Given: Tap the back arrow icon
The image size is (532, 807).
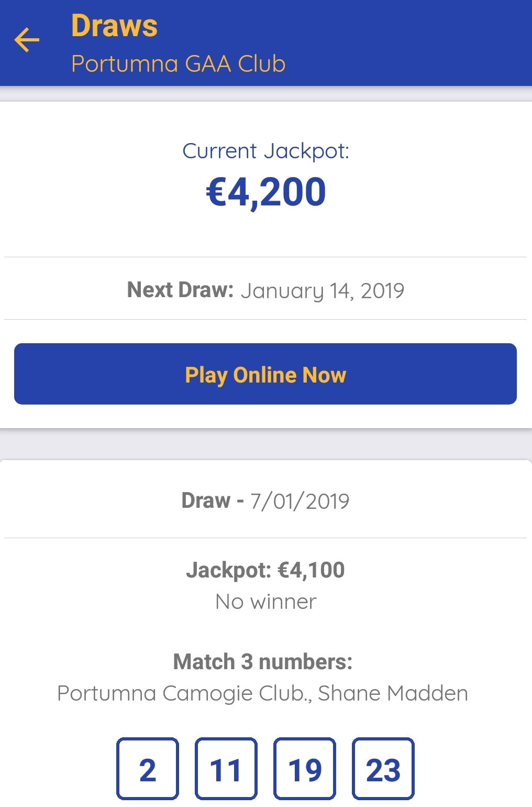Looking at the screenshot, I should [27, 40].
